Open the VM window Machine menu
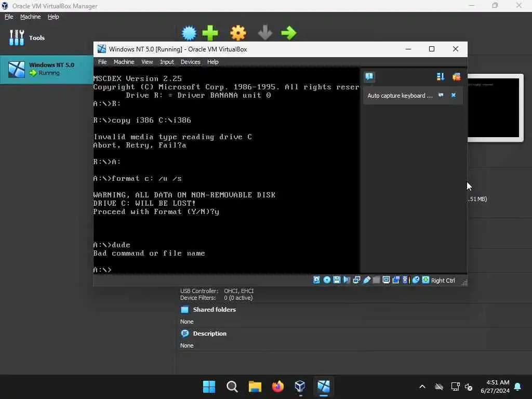 124,62
